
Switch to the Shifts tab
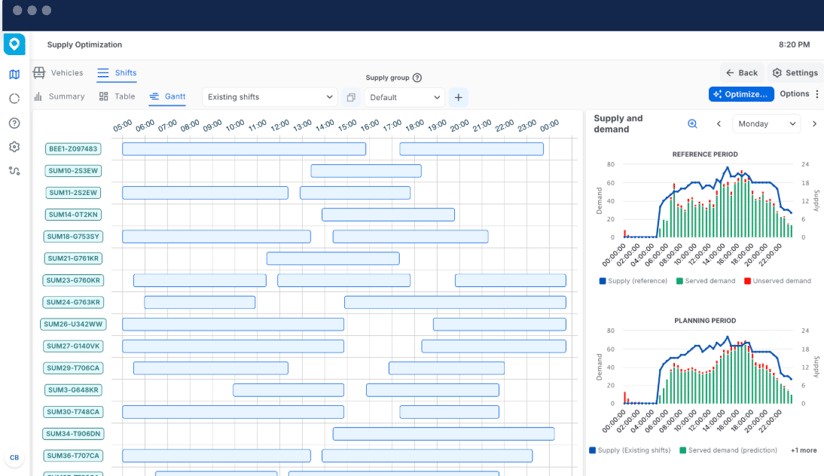coord(117,73)
